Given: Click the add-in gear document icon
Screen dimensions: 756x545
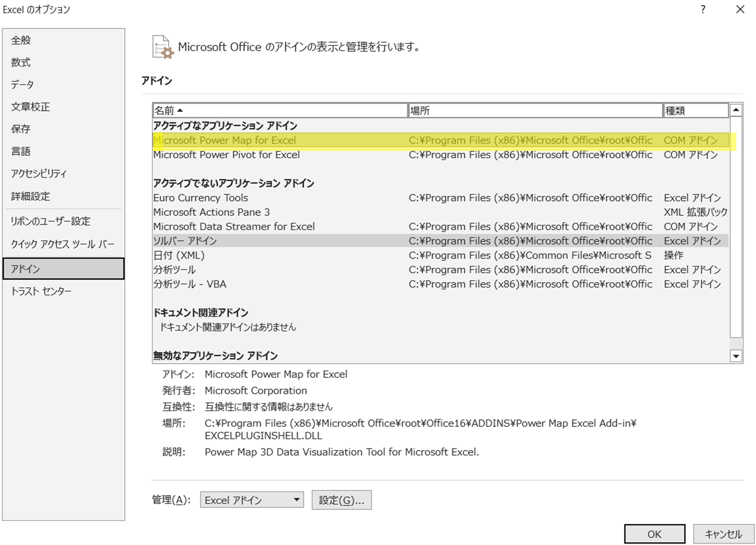Looking at the screenshot, I should click(162, 47).
